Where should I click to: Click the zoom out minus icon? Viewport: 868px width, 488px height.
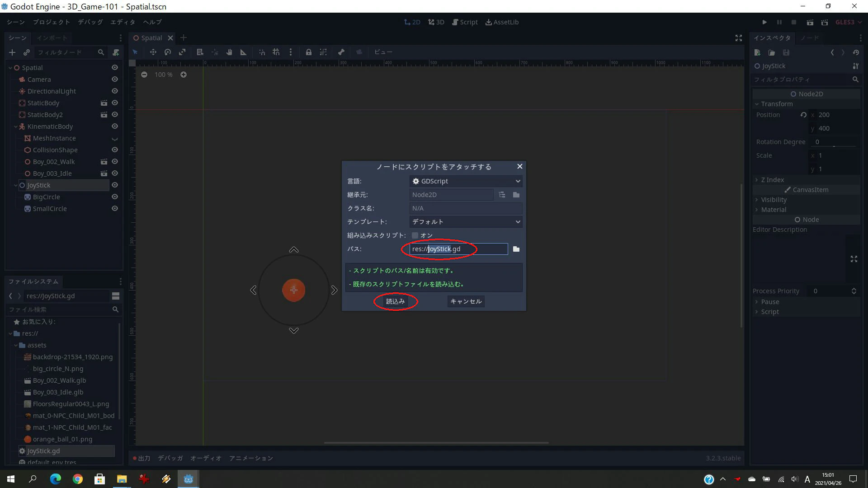coord(144,75)
